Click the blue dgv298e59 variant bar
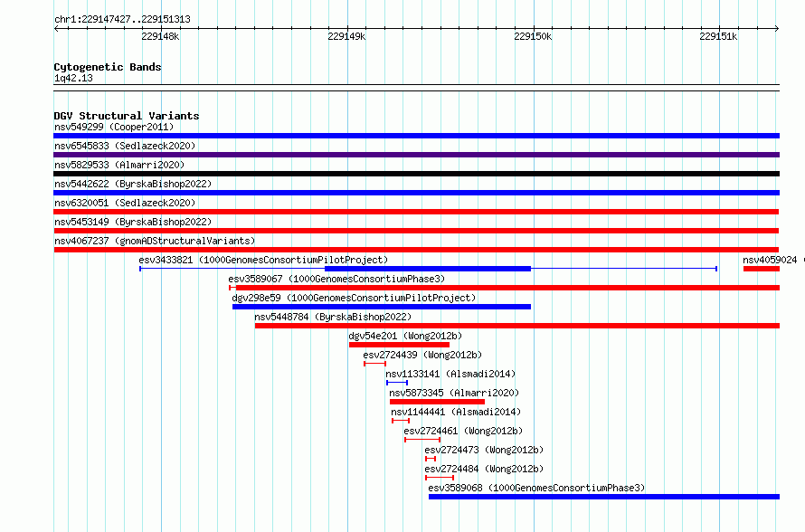805x532 pixels. (x=382, y=307)
